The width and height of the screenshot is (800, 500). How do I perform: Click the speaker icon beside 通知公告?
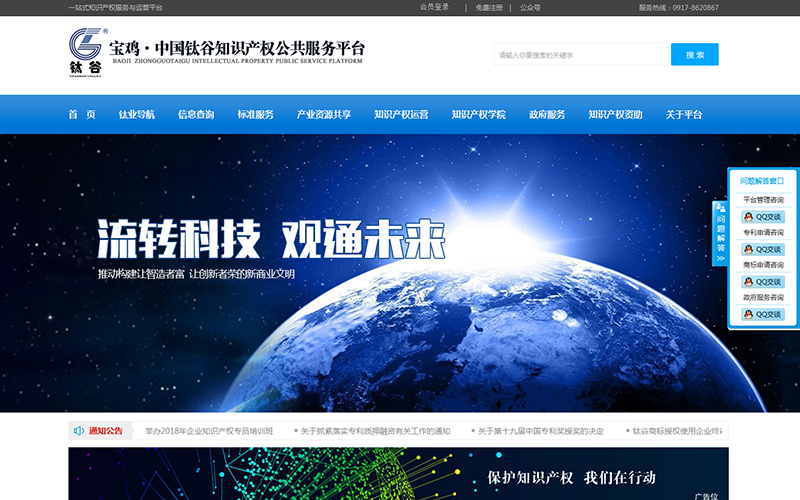pyautogui.click(x=79, y=431)
